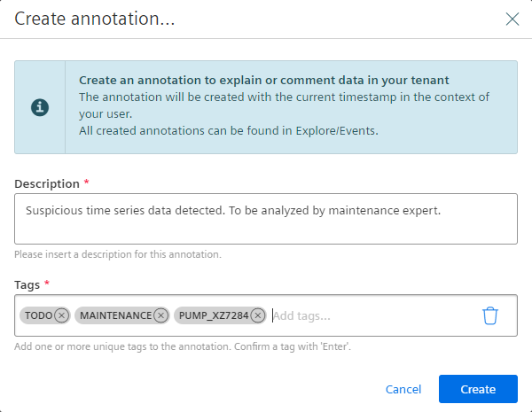This screenshot has height=412, width=532.
Task: Focus the Description text area
Action: [x=266, y=219]
